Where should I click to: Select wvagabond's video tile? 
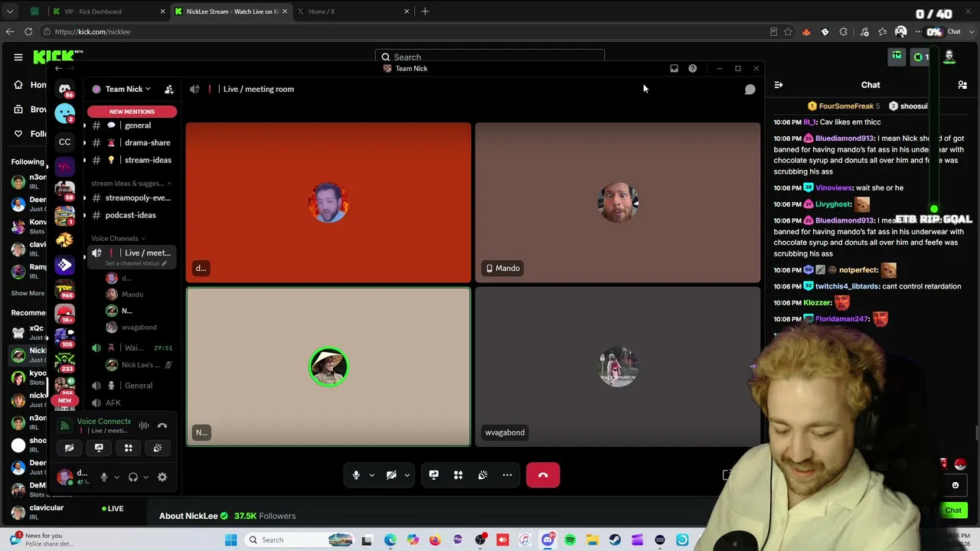click(x=618, y=367)
